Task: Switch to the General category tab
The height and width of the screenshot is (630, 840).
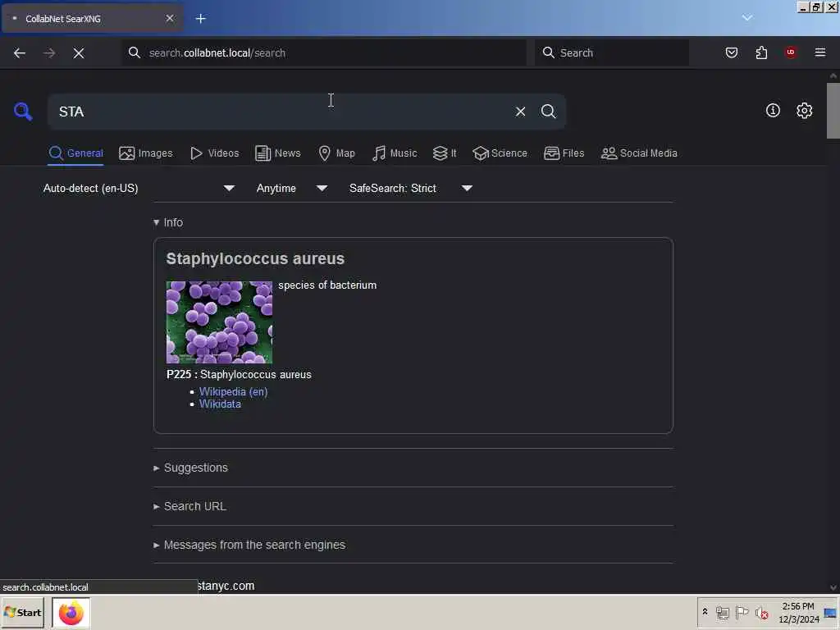Action: pos(75,153)
